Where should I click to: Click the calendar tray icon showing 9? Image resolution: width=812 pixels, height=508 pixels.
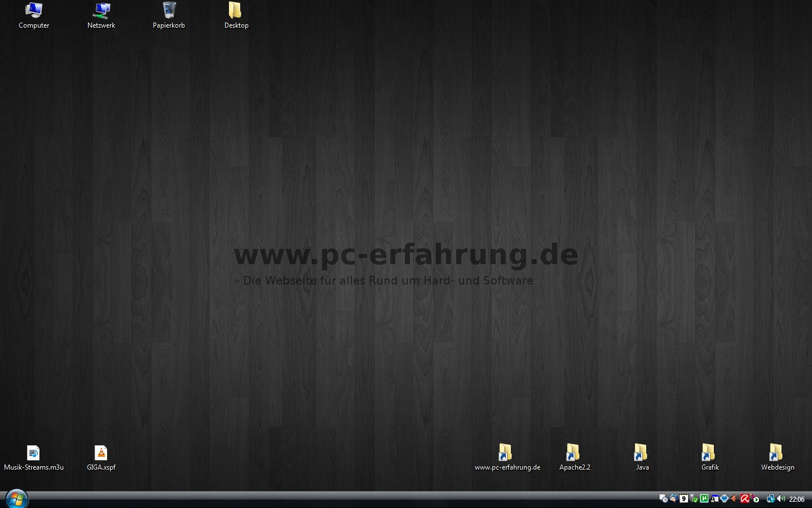pos(683,499)
